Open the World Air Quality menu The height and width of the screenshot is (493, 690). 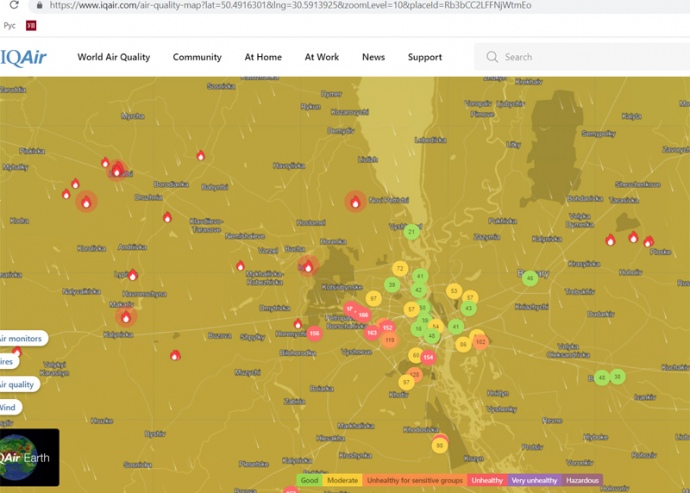[113, 57]
